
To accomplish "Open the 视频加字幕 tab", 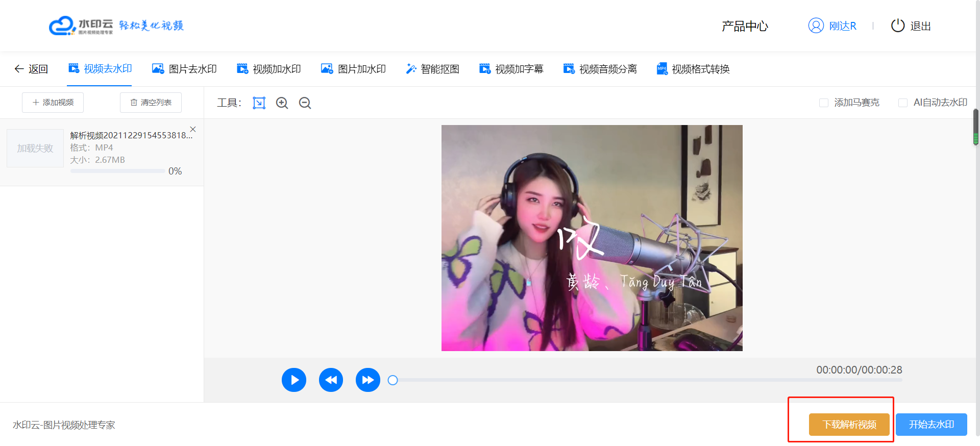I will (511, 69).
